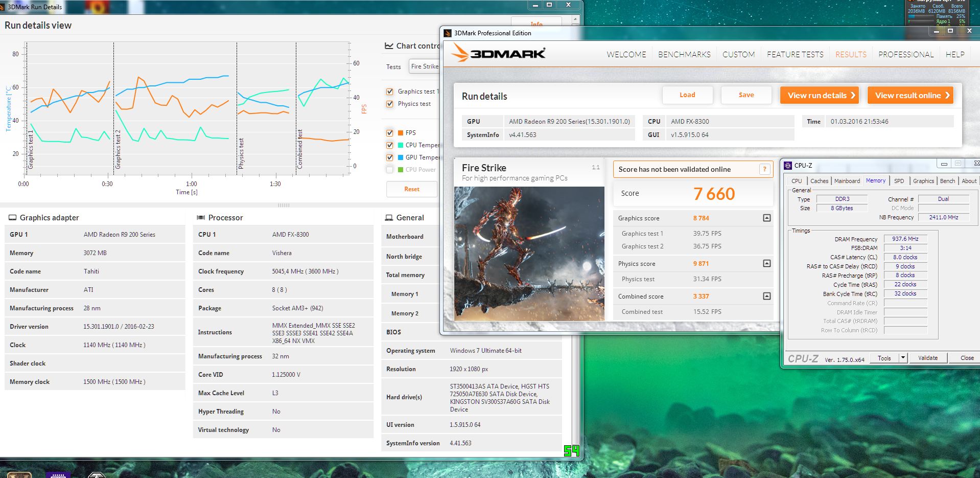This screenshot has width=980, height=478.
Task: Click the chip icon beside Processor heading
Action: [201, 218]
